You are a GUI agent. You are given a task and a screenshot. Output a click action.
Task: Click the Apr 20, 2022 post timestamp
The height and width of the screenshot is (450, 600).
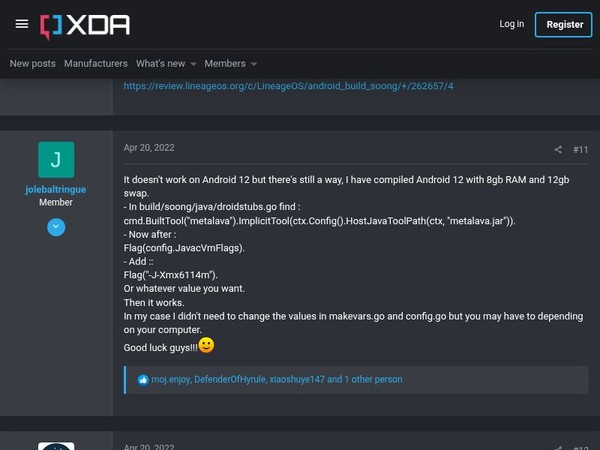click(149, 148)
